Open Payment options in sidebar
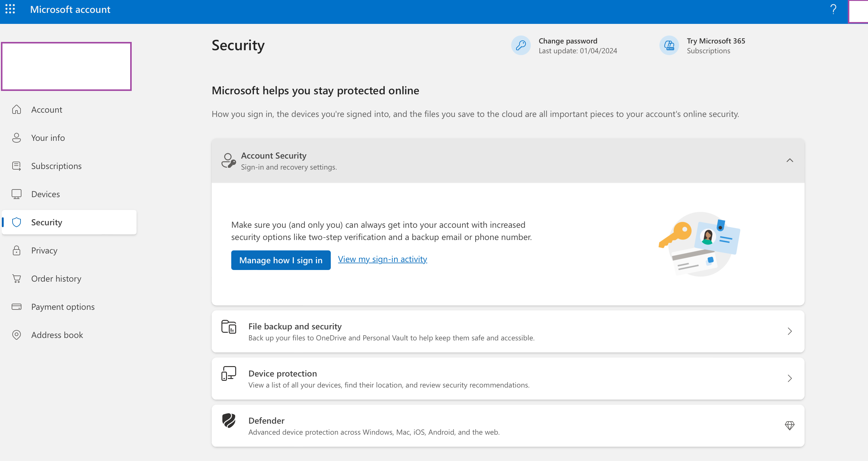Screen dimensions: 868x461 point(69,307)
